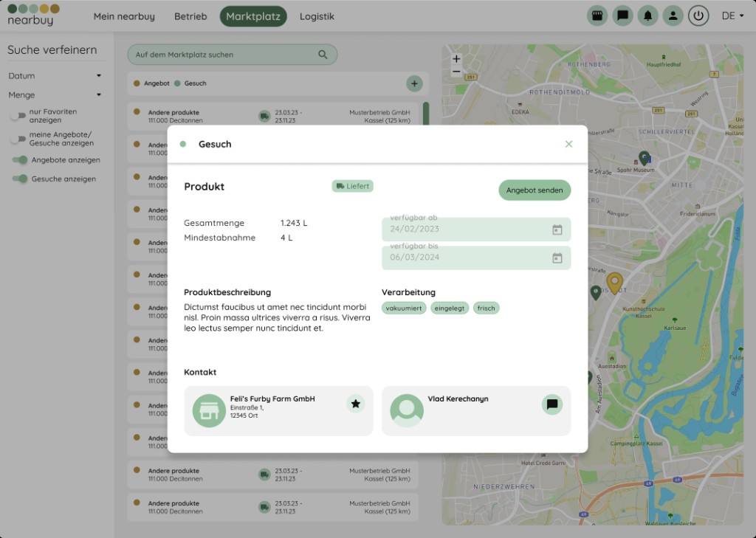756x538 pixels.
Task: Click the Liefert delivery badge
Action: [352, 186]
